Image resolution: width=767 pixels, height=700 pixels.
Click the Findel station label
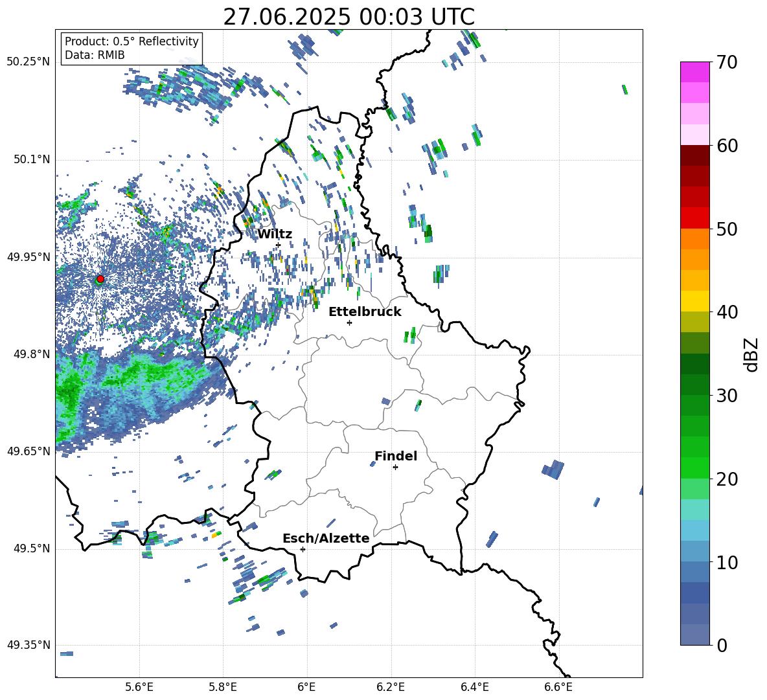396,456
